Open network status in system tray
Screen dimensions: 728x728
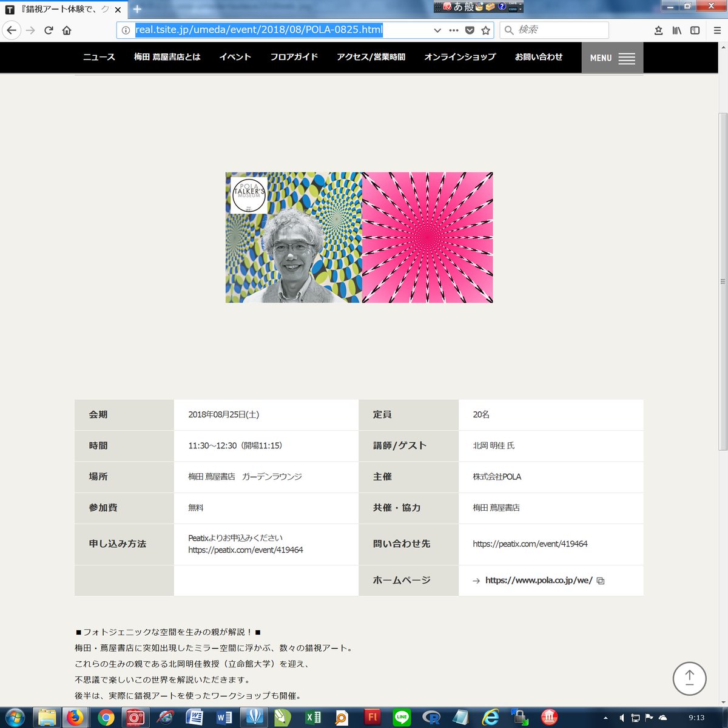636,718
